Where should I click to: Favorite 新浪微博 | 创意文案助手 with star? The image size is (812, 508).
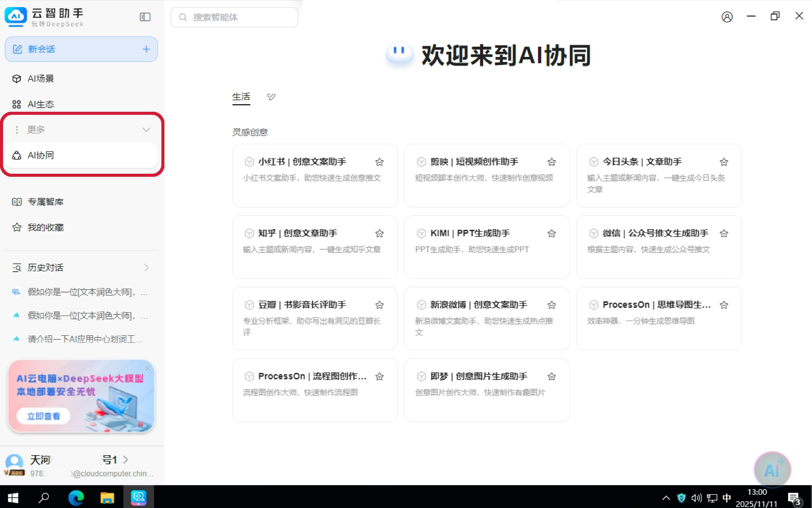coord(552,305)
